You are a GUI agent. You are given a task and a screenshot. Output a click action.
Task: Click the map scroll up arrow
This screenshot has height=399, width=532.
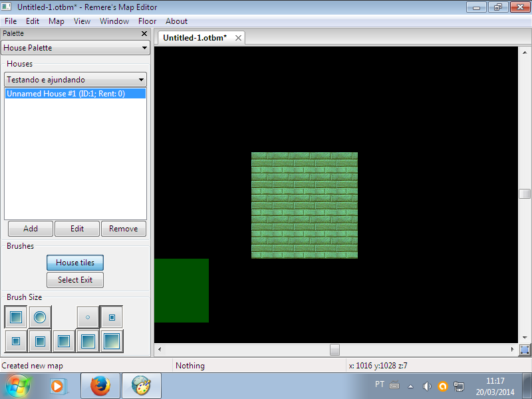pyautogui.click(x=525, y=53)
